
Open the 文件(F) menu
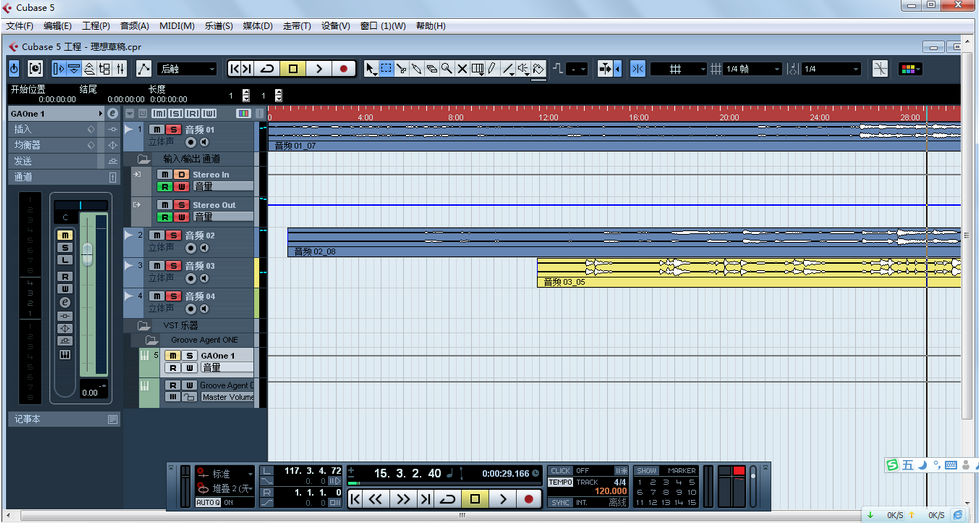(19, 26)
